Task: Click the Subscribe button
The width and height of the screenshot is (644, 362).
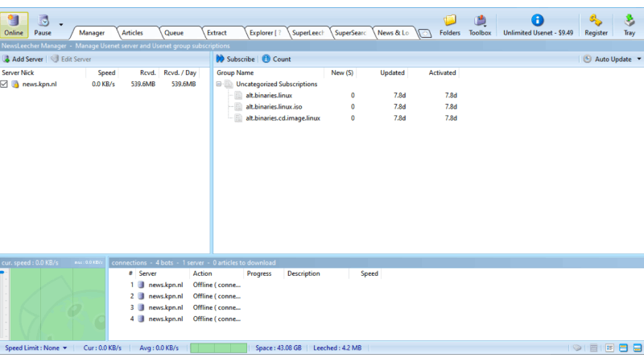Action: pos(236,59)
